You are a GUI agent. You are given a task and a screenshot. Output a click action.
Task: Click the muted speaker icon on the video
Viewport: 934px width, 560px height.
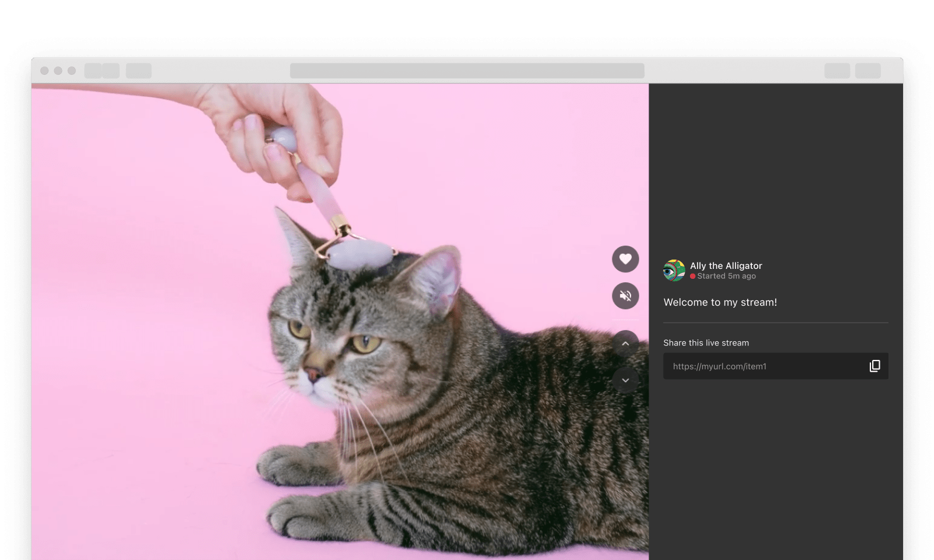625,296
